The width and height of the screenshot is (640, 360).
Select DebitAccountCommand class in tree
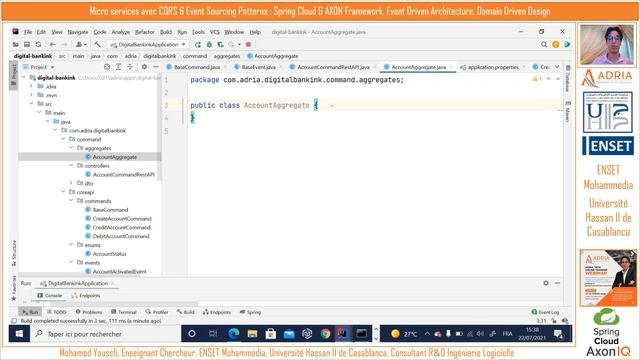(x=121, y=236)
